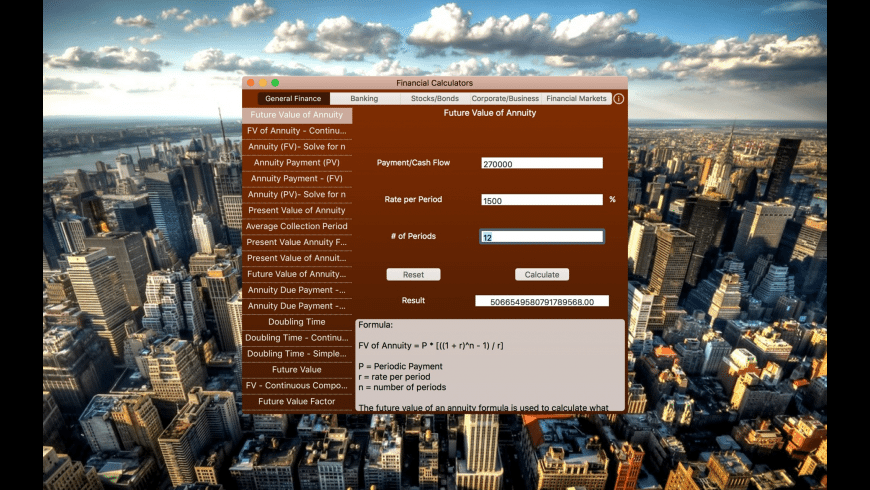The image size is (870, 490).
Task: Open Doubling Time calculator
Action: (x=297, y=322)
